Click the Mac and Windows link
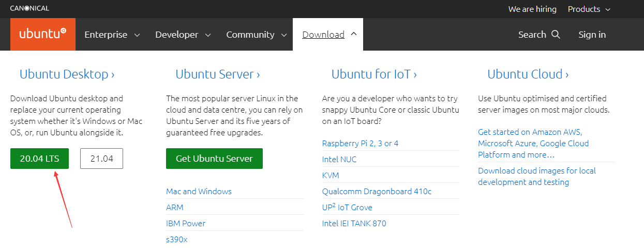 click(x=199, y=192)
